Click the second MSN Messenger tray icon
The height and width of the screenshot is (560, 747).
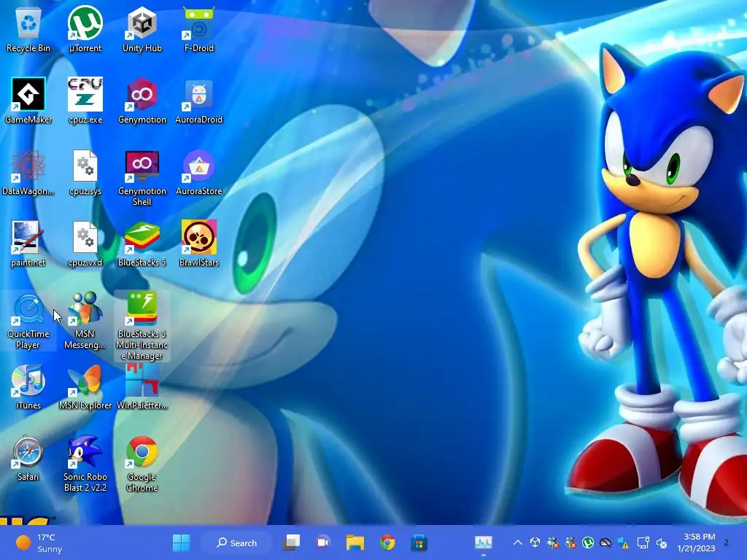tap(570, 542)
